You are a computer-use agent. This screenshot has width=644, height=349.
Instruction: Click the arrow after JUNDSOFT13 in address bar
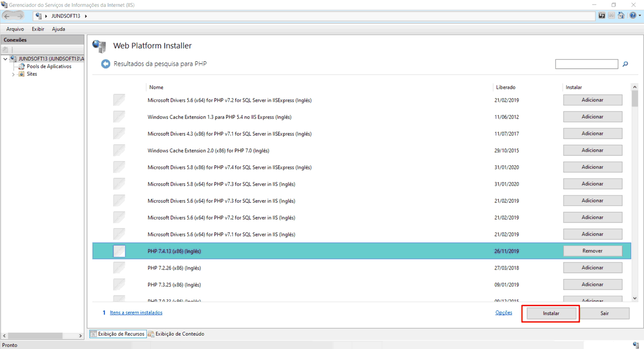(86, 16)
